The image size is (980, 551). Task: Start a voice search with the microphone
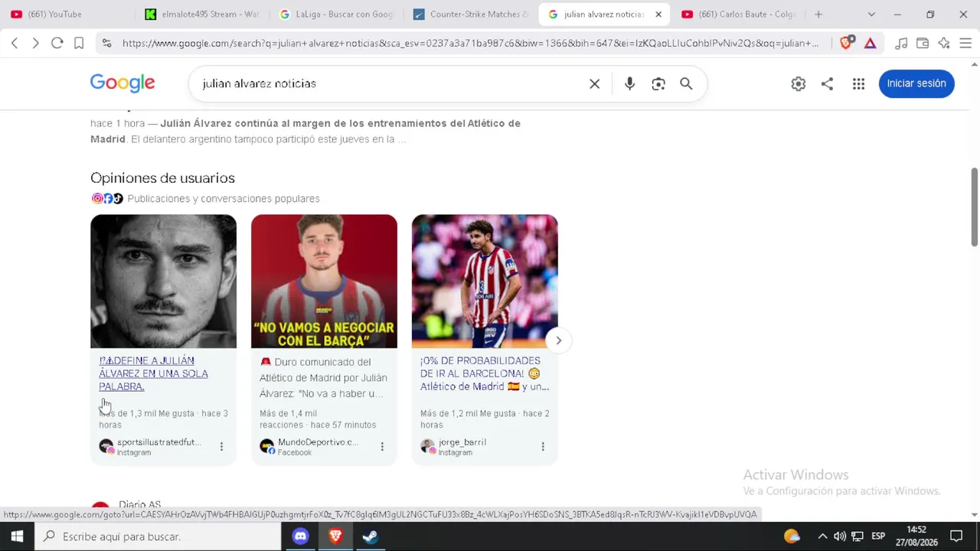tap(629, 83)
